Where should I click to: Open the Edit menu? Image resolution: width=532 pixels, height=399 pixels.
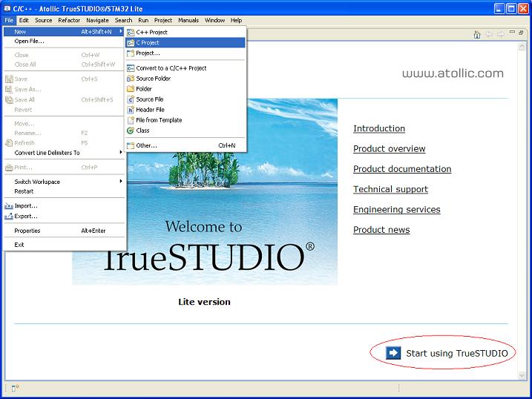[24, 20]
